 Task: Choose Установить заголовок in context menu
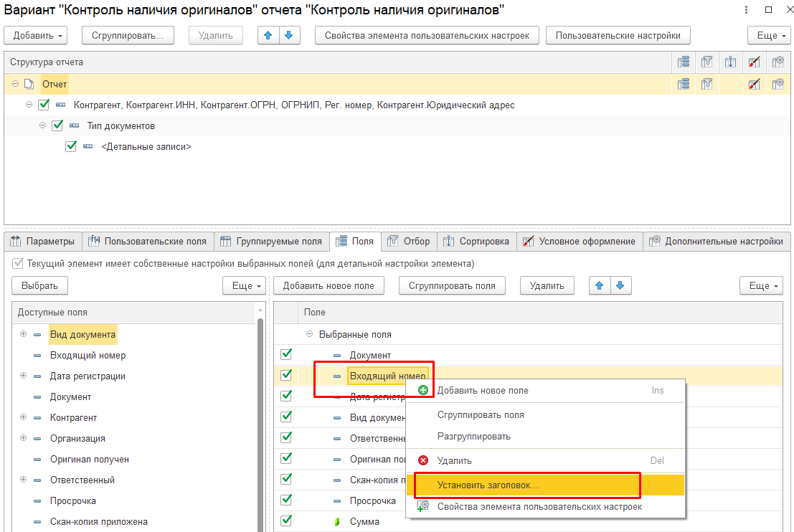click(545, 485)
